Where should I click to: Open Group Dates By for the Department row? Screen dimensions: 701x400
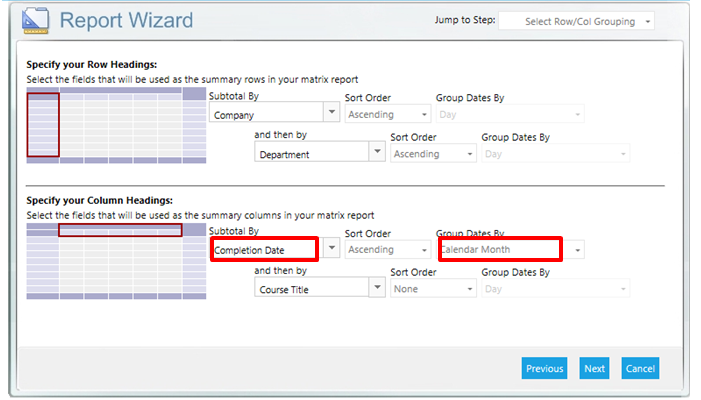(555, 154)
